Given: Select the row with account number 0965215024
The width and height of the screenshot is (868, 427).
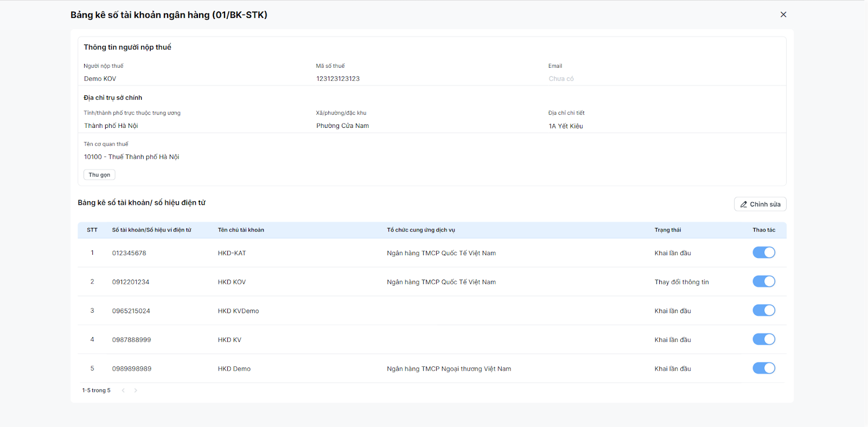Looking at the screenshot, I should (432, 310).
